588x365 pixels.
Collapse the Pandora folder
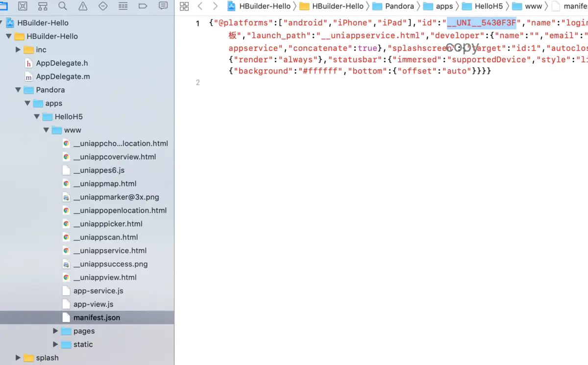point(18,90)
